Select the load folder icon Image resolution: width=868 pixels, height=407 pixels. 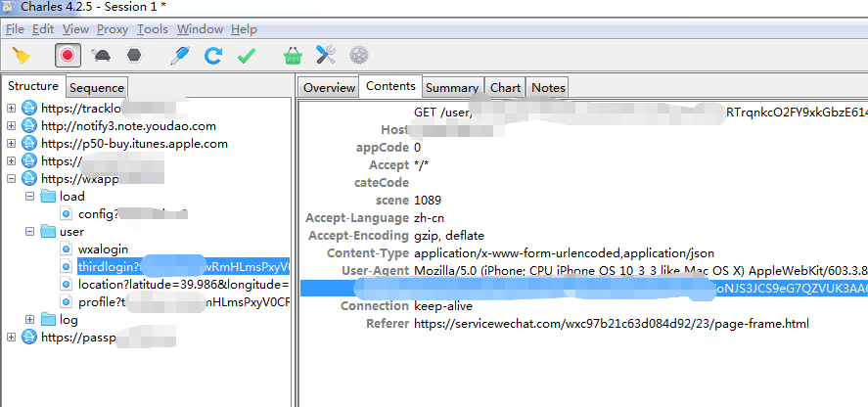(x=49, y=196)
